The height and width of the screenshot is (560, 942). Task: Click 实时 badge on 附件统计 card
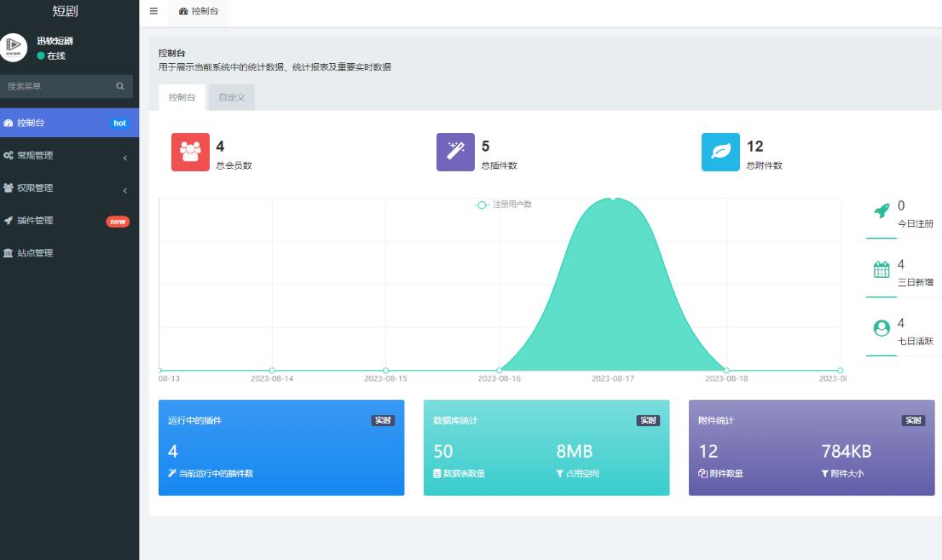click(x=913, y=420)
